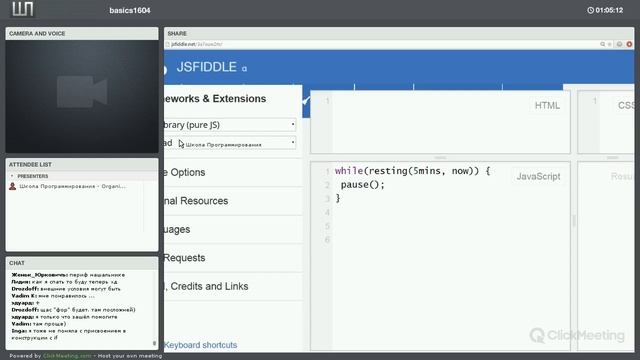This screenshot has width=640, height=360.
Task: Click the presenter avatar icon in the attendee list
Action: coord(13,186)
